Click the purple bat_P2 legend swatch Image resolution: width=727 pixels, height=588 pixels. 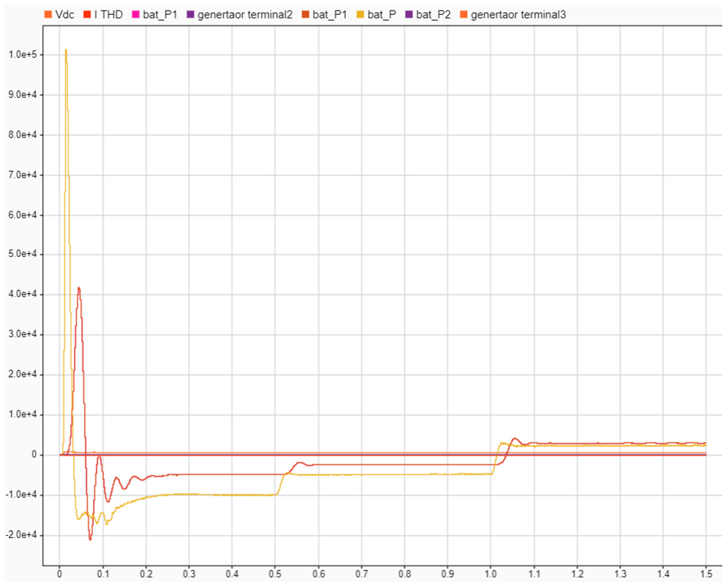click(409, 15)
